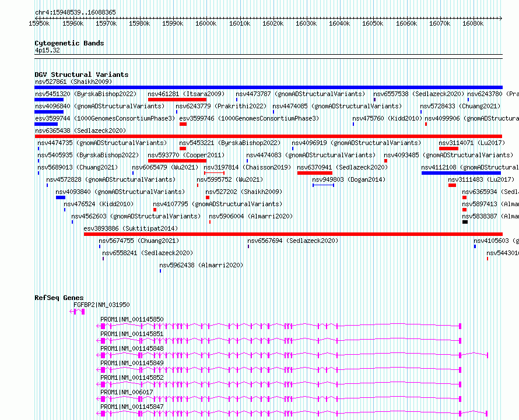Screen dimensions: 519x420
Task: Click the PROM1|NM_006017 transcript label
Action: tap(127, 392)
